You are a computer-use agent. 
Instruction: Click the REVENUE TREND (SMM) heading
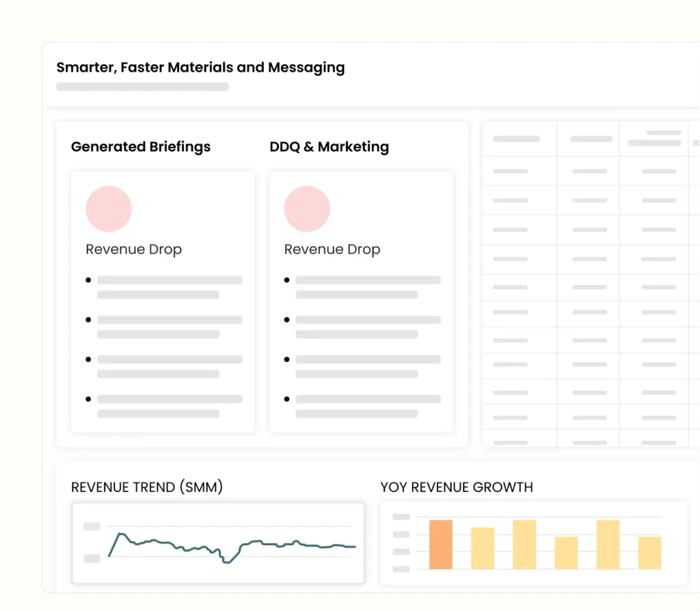coord(147,487)
